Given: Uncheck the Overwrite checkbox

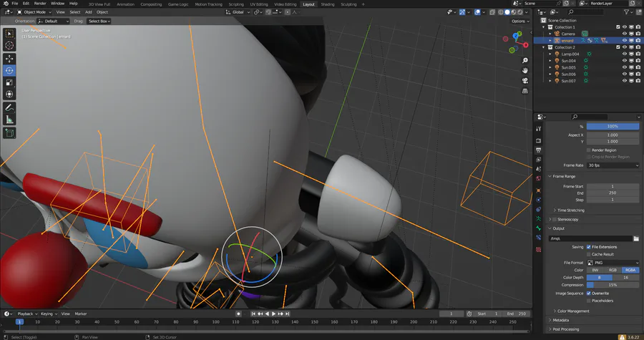Looking at the screenshot, I should (589, 293).
